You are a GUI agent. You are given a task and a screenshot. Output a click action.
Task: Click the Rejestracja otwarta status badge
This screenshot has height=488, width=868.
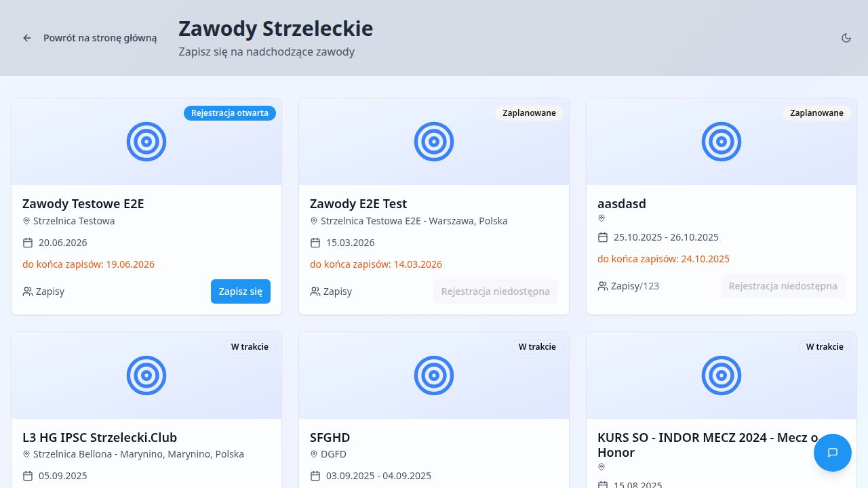(x=230, y=113)
